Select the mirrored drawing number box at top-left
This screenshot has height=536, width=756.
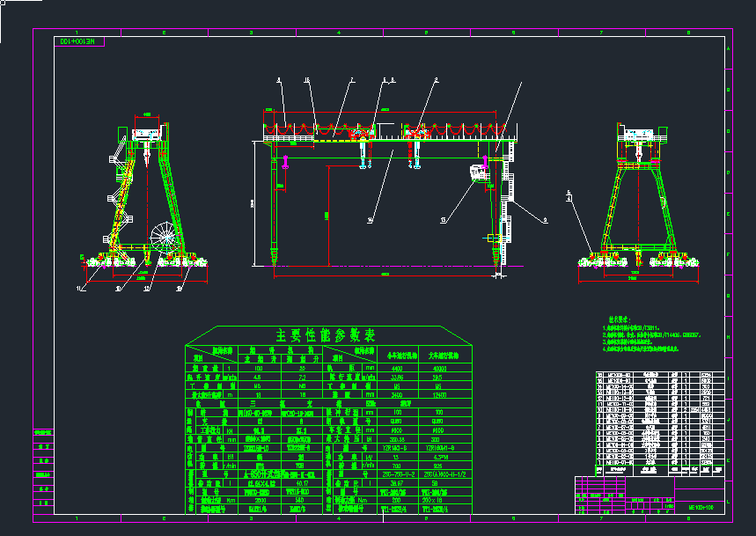click(x=78, y=41)
